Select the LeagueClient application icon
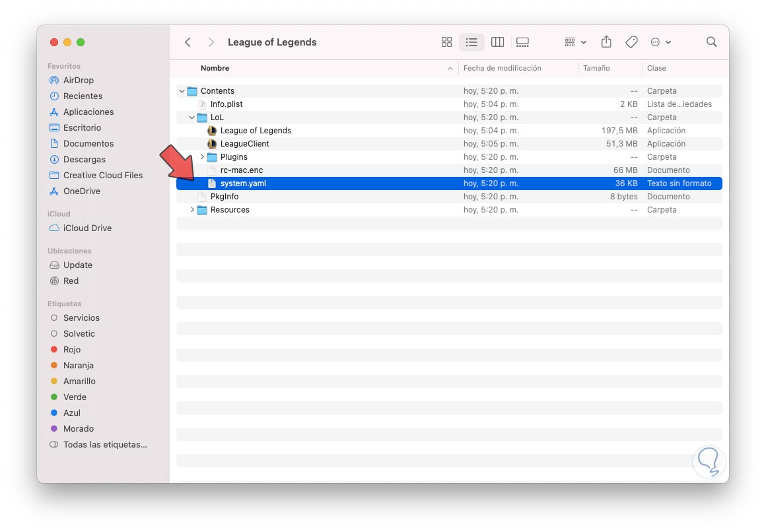 point(212,144)
